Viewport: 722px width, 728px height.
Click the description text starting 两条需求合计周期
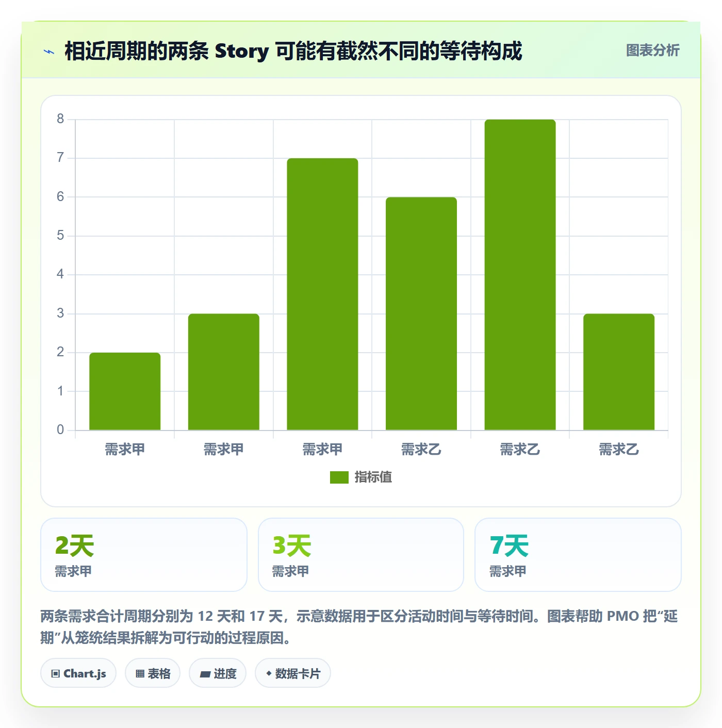tap(359, 627)
